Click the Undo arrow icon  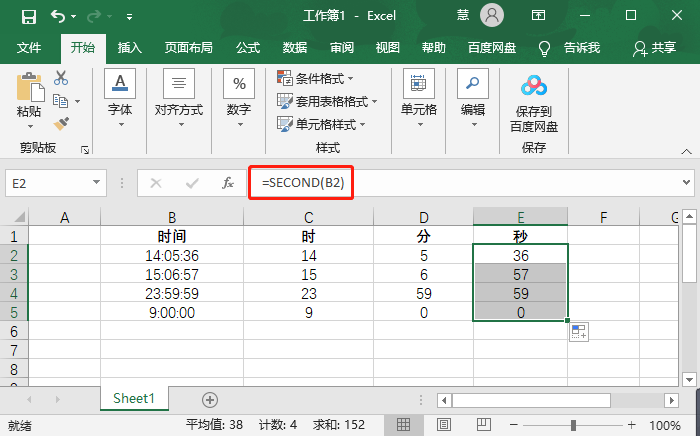pyautogui.click(x=58, y=16)
